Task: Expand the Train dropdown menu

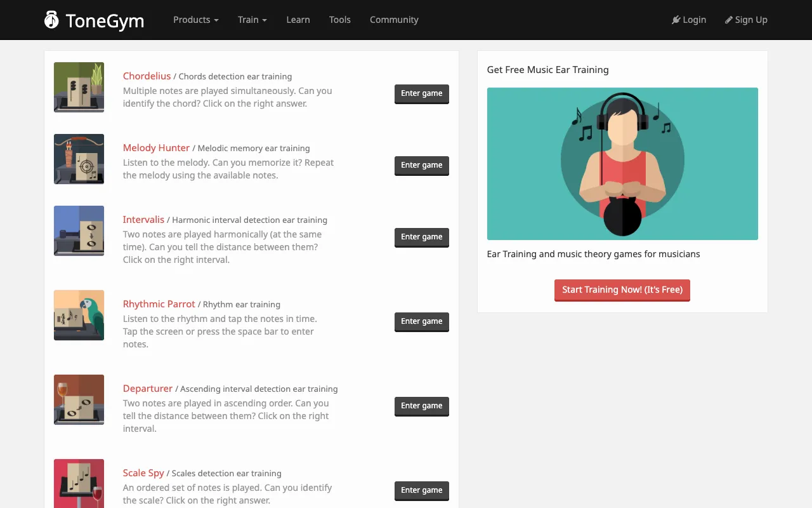Action: [x=252, y=20]
